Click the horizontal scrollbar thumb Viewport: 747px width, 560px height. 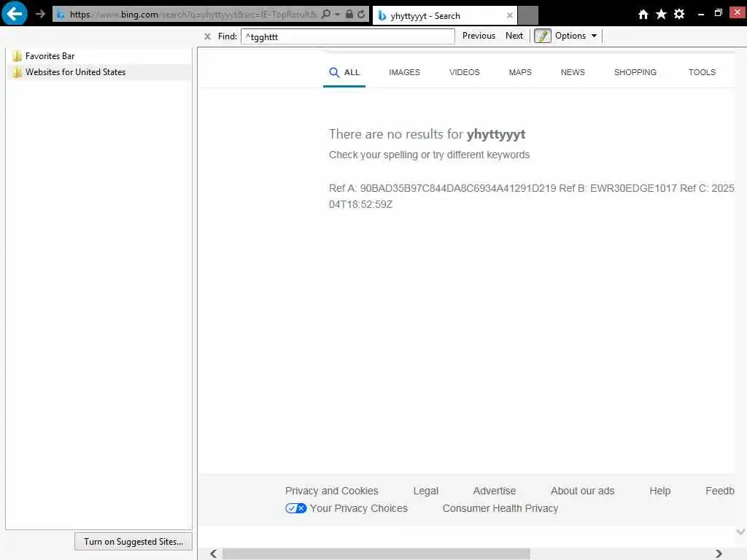pyautogui.click(x=376, y=553)
